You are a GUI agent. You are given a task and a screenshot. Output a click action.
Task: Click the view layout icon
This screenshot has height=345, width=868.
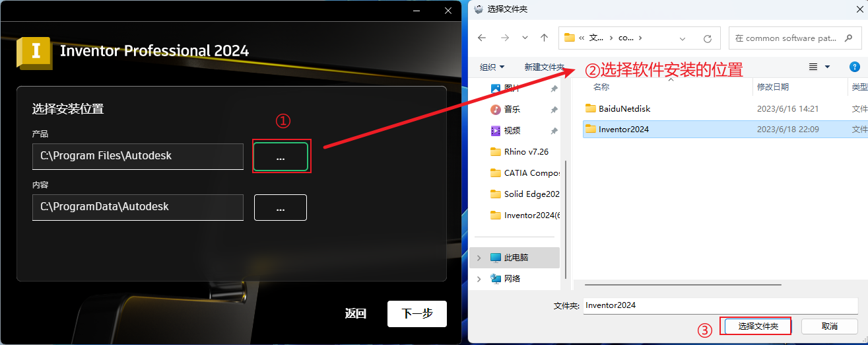(x=813, y=67)
